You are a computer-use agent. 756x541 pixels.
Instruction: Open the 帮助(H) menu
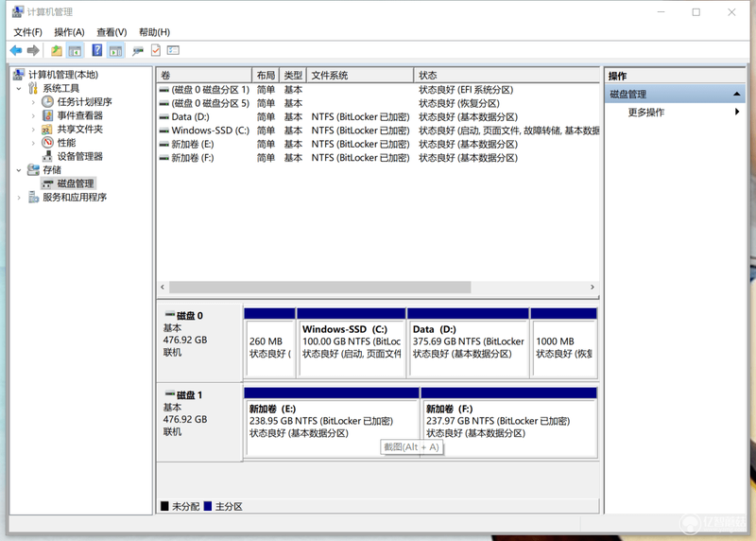[154, 32]
